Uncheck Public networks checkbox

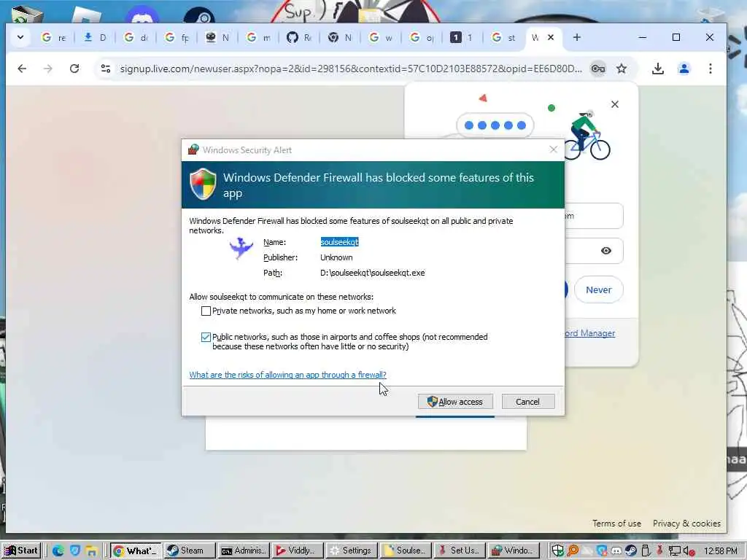(206, 337)
